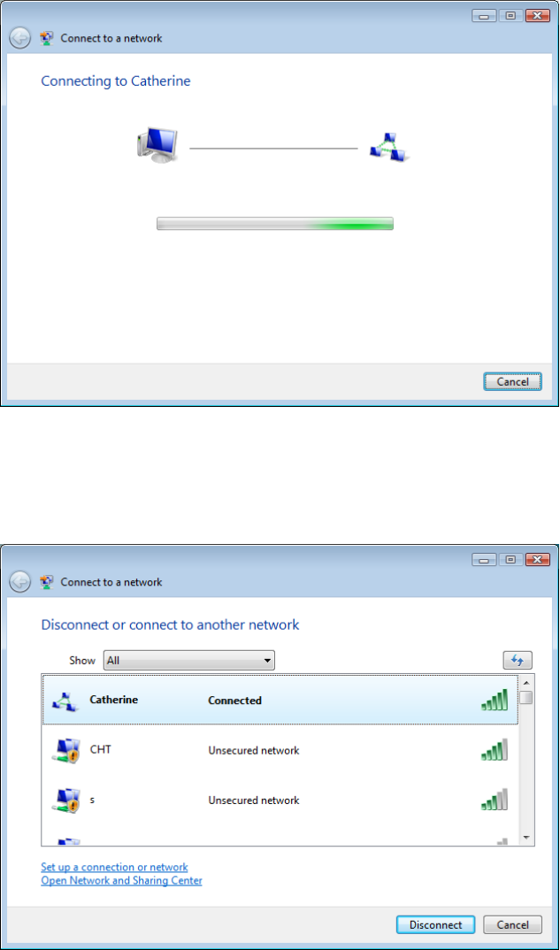The height and width of the screenshot is (950, 560).
Task: Click the Show combo box dropdown arrow
Action: pyautogui.click(x=267, y=661)
